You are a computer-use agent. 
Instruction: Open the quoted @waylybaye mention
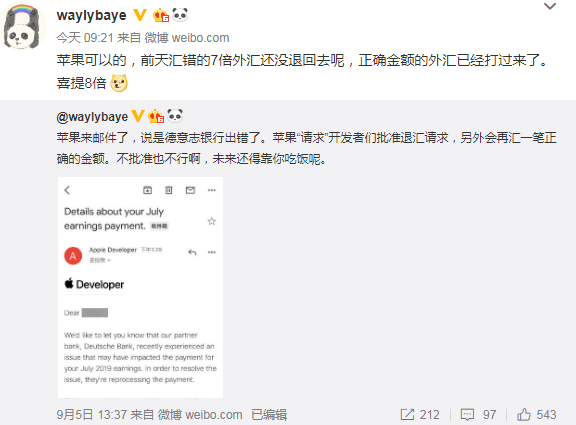coord(92,117)
